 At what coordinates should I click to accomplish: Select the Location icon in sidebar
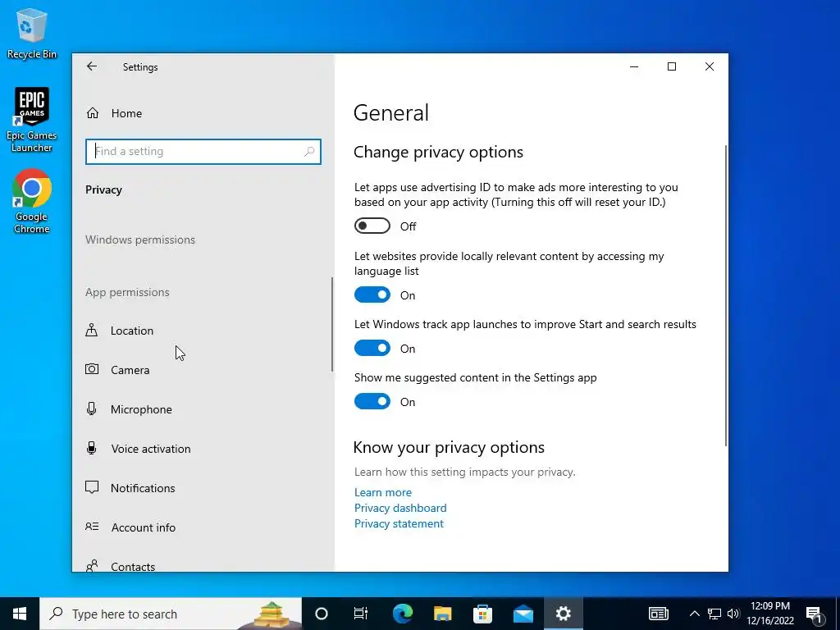pyautogui.click(x=92, y=330)
